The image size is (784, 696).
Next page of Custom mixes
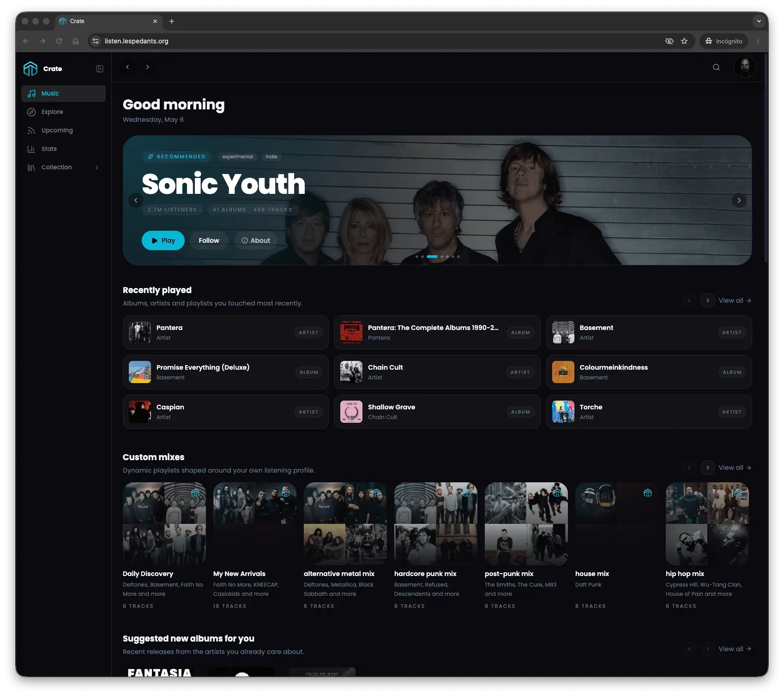click(x=707, y=468)
